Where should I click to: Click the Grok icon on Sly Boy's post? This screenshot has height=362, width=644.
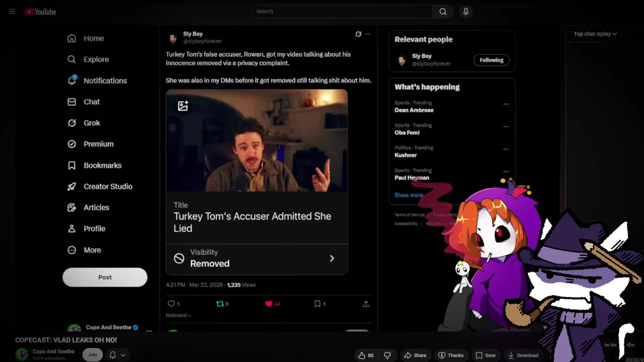358,34
